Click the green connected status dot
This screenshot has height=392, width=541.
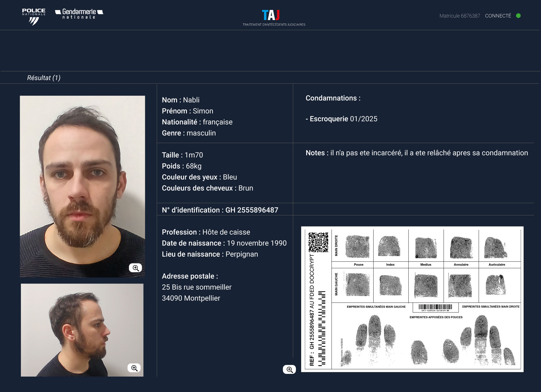coord(518,16)
